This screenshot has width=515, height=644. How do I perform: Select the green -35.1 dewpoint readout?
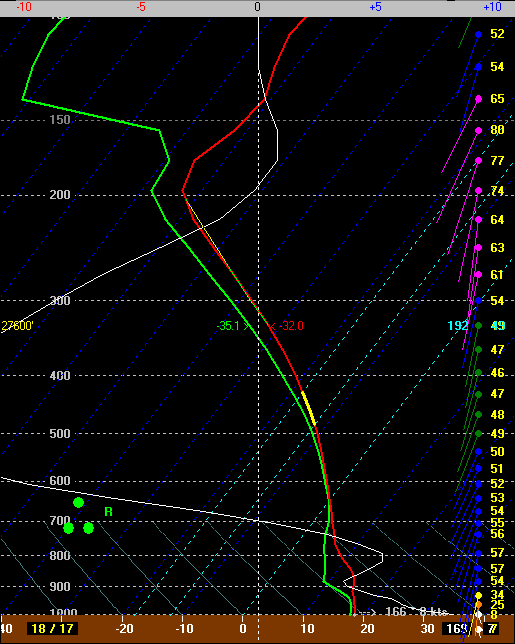228,326
